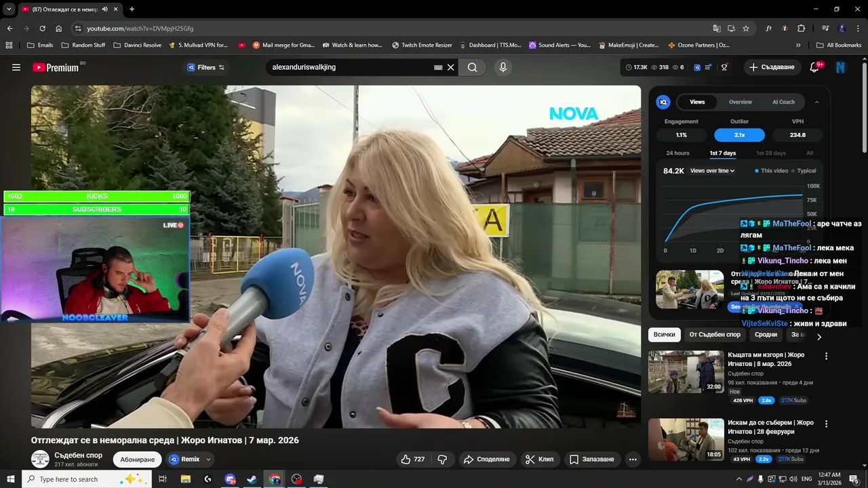Open the Twitch Emote Resizer bookmark
The width and height of the screenshot is (868, 488).
tap(422, 45)
